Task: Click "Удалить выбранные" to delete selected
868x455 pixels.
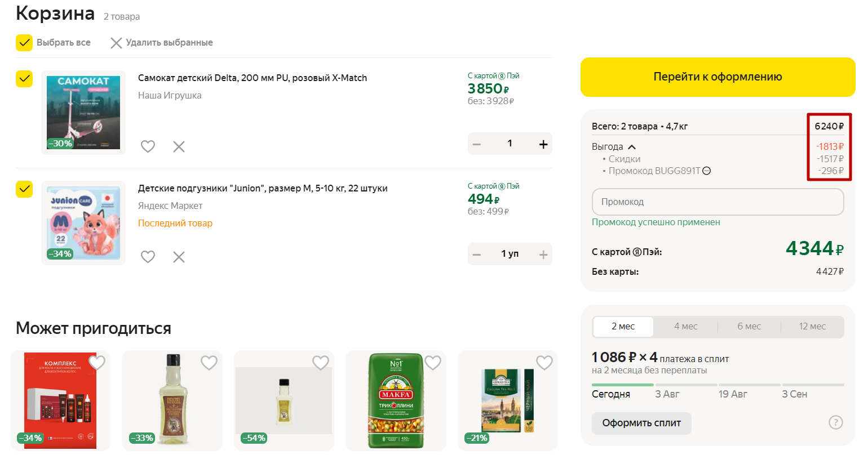Action: point(162,43)
